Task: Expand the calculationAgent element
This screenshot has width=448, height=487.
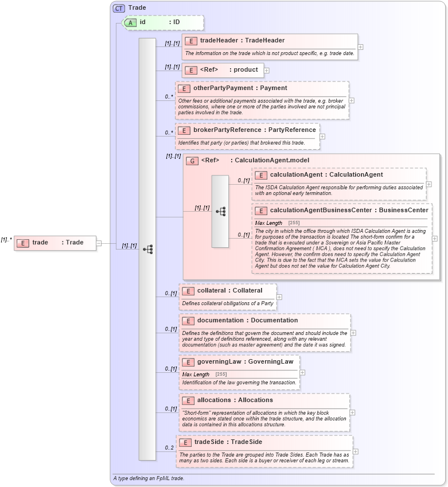Action: pos(428,184)
